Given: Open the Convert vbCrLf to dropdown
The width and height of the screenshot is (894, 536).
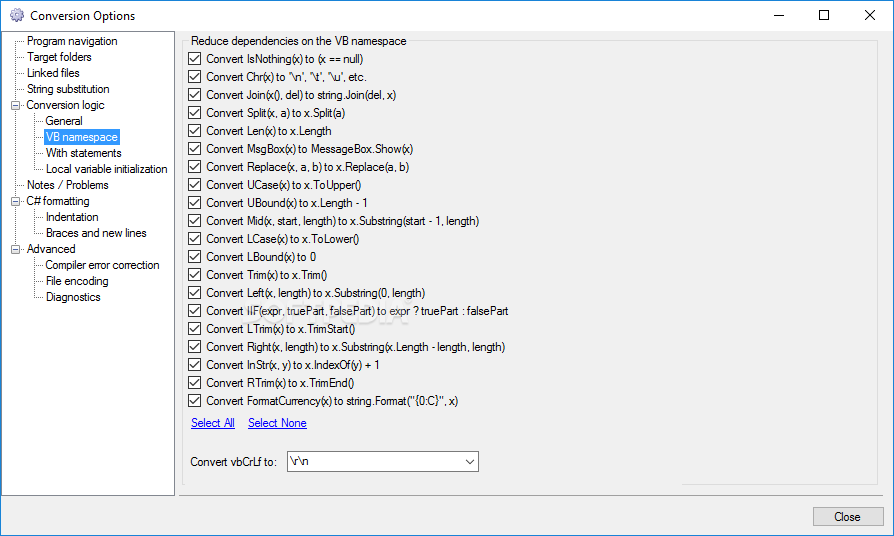Looking at the screenshot, I should [383, 461].
